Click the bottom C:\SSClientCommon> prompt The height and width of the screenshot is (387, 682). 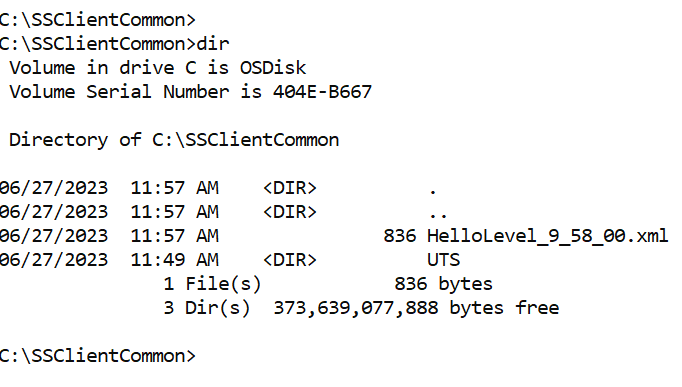pos(97,356)
